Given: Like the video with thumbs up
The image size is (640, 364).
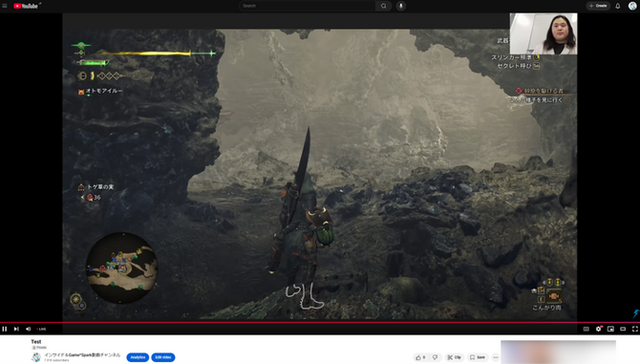Looking at the screenshot, I should click(420, 357).
